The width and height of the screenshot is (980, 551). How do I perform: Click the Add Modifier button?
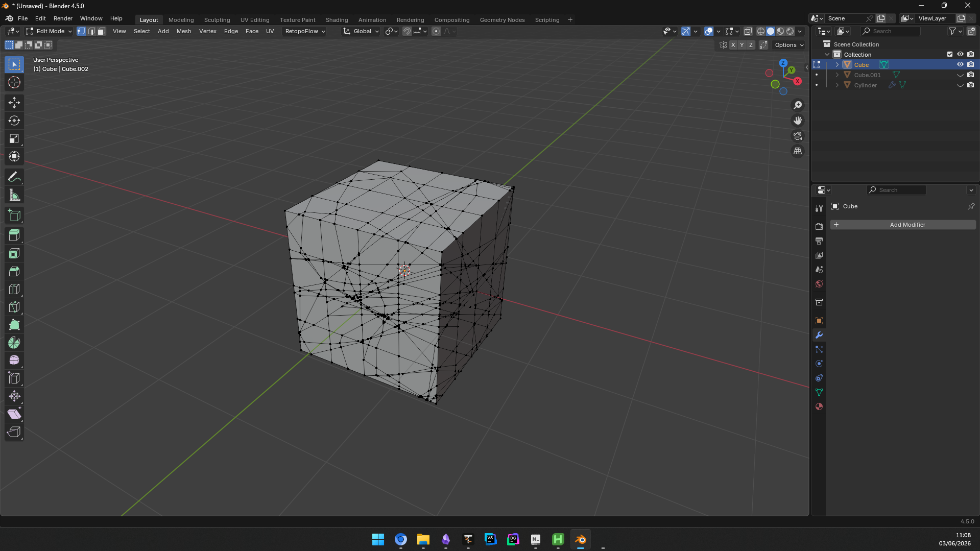903,225
